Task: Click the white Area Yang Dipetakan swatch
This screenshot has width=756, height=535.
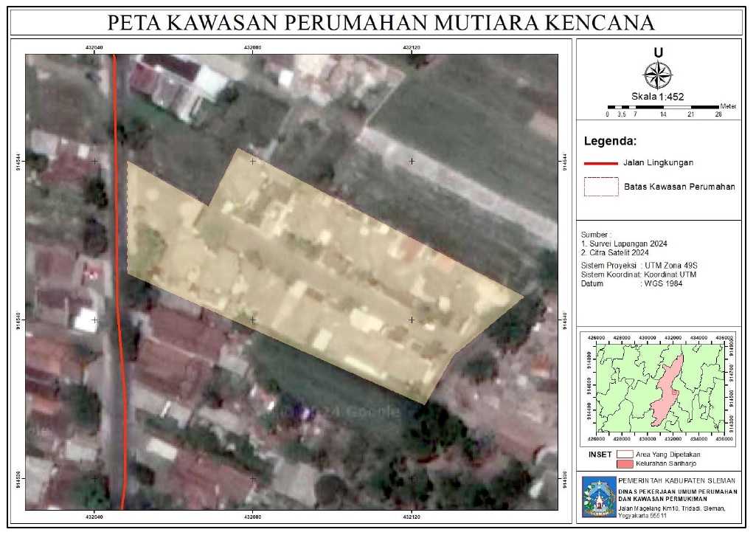Action: [x=625, y=455]
